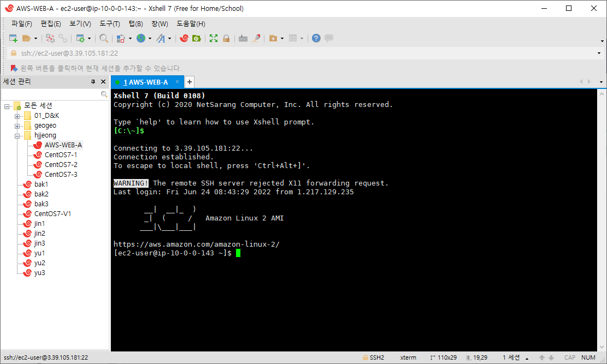Click the color scheme icon in the toolbar
Image resolution: width=607 pixels, height=364 pixels.
pyautogui.click(x=121, y=38)
